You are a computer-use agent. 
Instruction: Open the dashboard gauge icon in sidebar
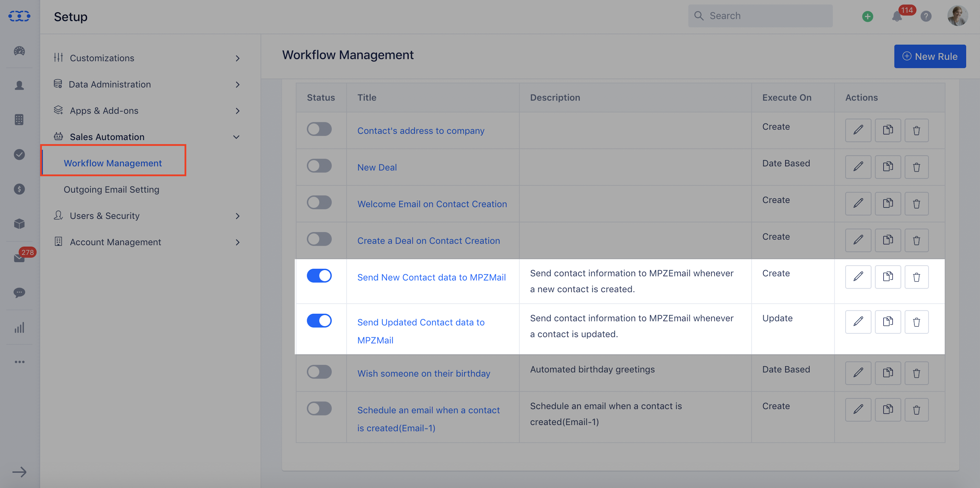click(x=19, y=51)
